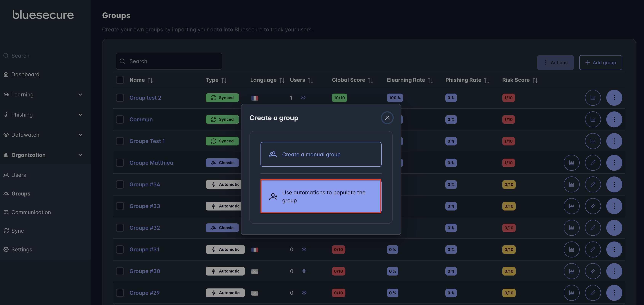Choose Create a manual group

[321, 155]
